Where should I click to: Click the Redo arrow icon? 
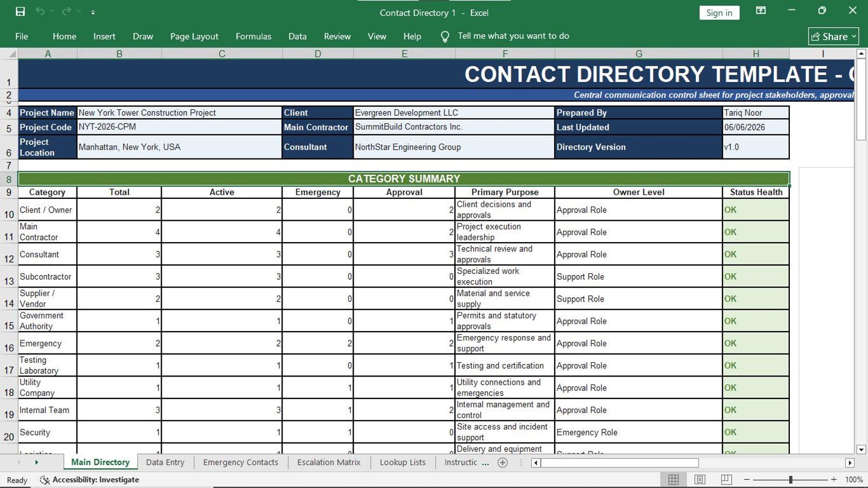67,11
